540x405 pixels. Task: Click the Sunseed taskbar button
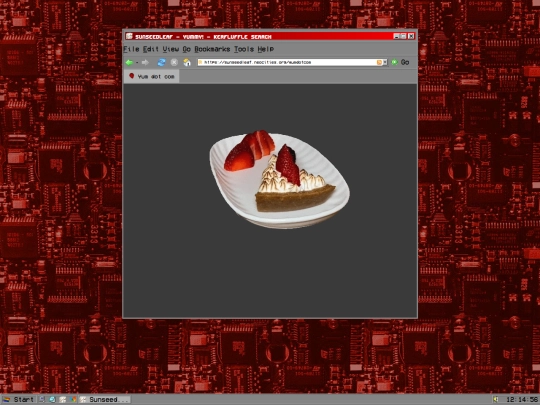(104, 399)
